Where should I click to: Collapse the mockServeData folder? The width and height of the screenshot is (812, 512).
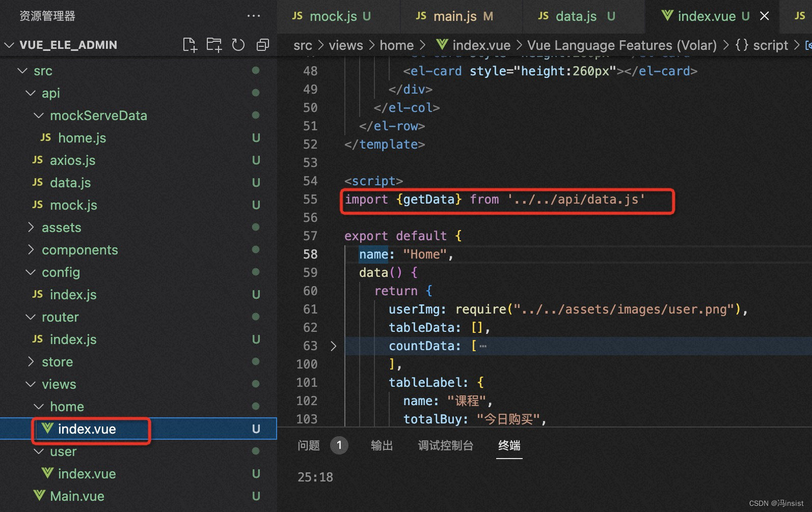coord(39,116)
